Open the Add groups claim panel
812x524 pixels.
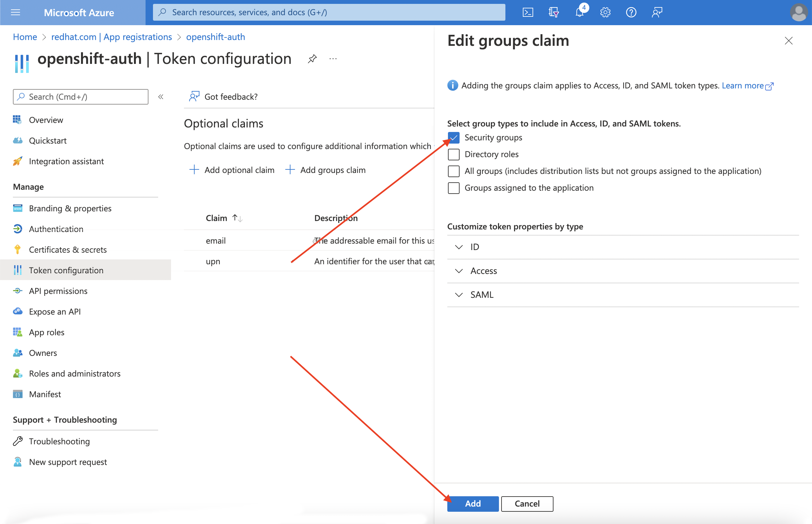pyautogui.click(x=329, y=170)
